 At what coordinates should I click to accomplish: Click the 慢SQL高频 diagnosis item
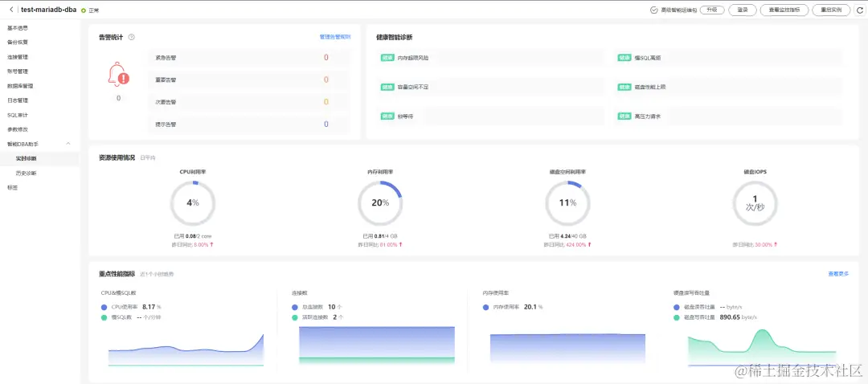[x=728, y=58]
